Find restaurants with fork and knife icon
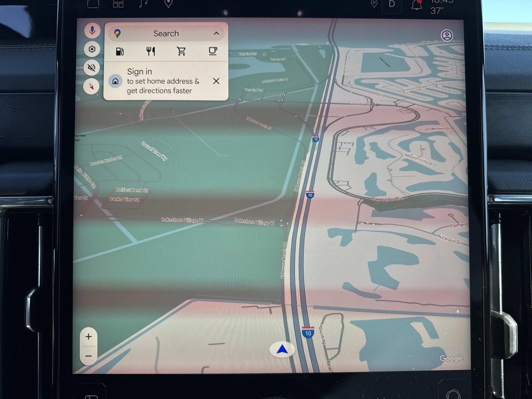 pos(151,51)
